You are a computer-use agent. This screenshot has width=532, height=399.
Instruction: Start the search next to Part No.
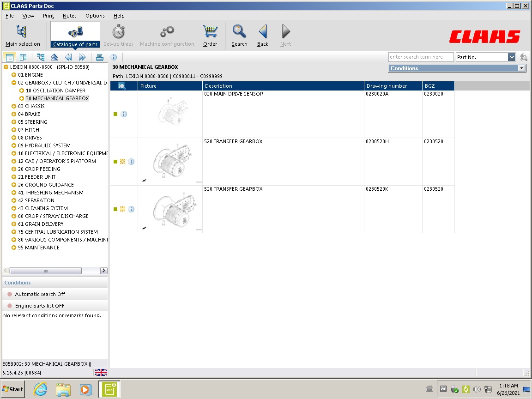pyautogui.click(x=524, y=57)
